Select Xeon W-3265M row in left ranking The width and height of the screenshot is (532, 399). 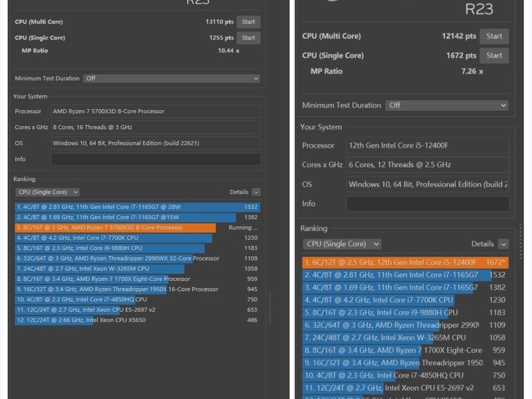tap(138, 269)
